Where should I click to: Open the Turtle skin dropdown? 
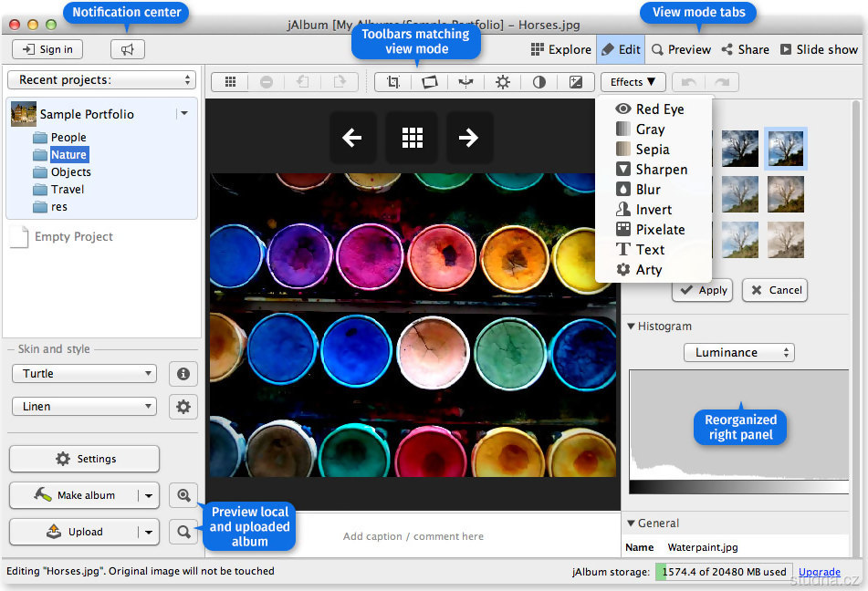point(84,373)
